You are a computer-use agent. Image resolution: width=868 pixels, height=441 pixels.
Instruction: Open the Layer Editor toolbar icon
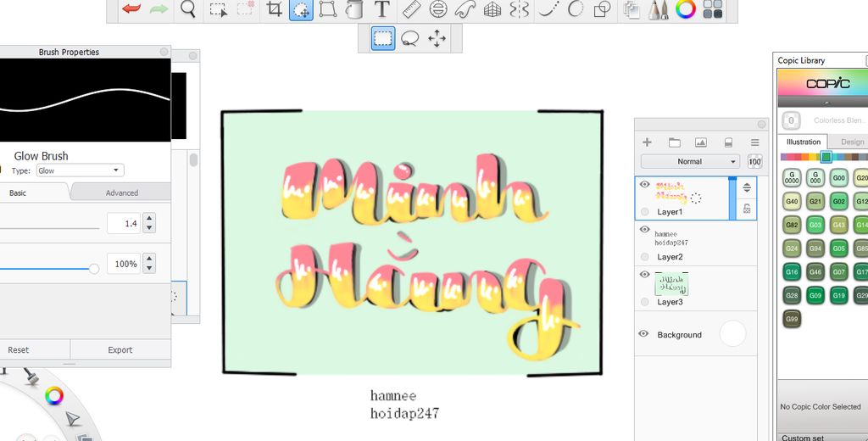(632, 8)
